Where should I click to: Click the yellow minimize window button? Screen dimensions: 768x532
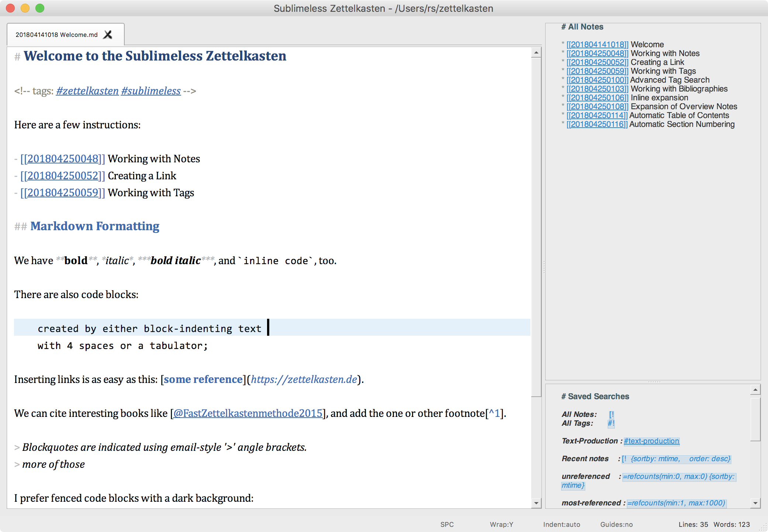coord(25,8)
